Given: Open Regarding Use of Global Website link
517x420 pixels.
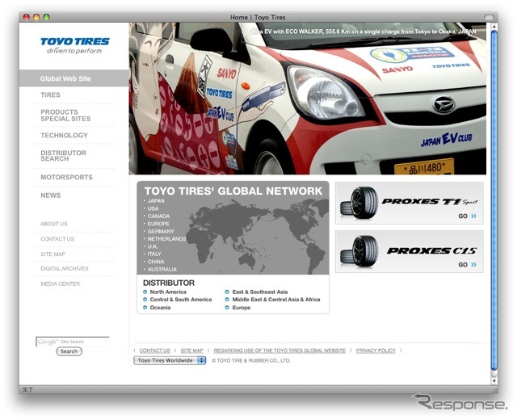Looking at the screenshot, I should point(280,351).
